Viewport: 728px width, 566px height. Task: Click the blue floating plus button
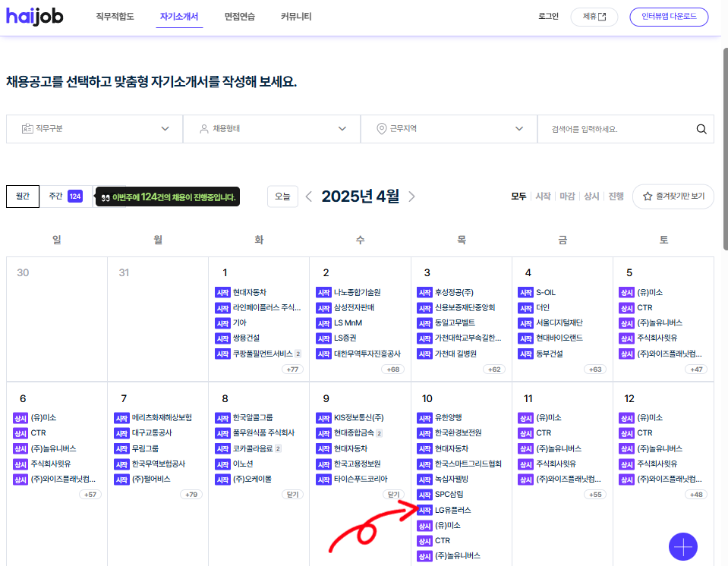(683, 546)
